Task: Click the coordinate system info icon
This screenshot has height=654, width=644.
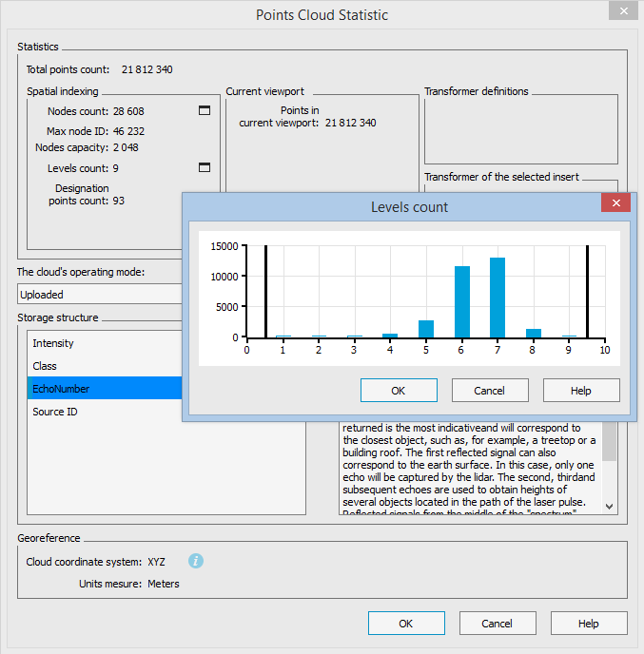Action: (196, 561)
